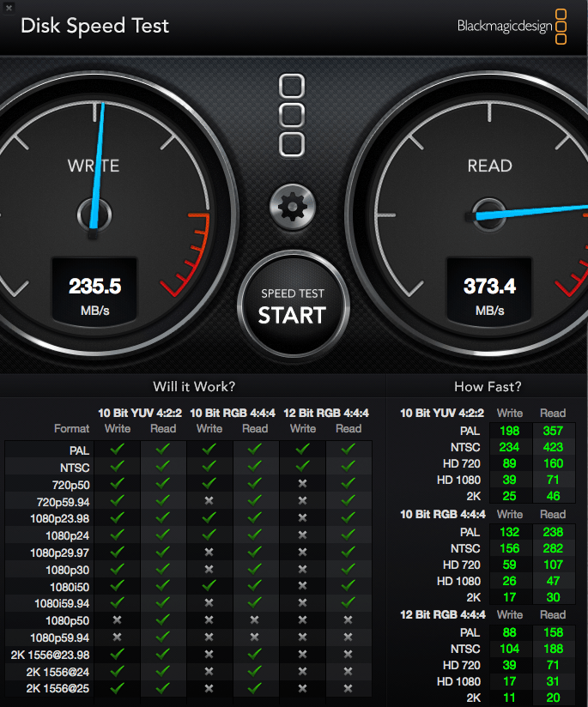Click 720p50 write cross under 12 Bit RGB
Viewport: 588px width, 707px height.
click(x=302, y=484)
